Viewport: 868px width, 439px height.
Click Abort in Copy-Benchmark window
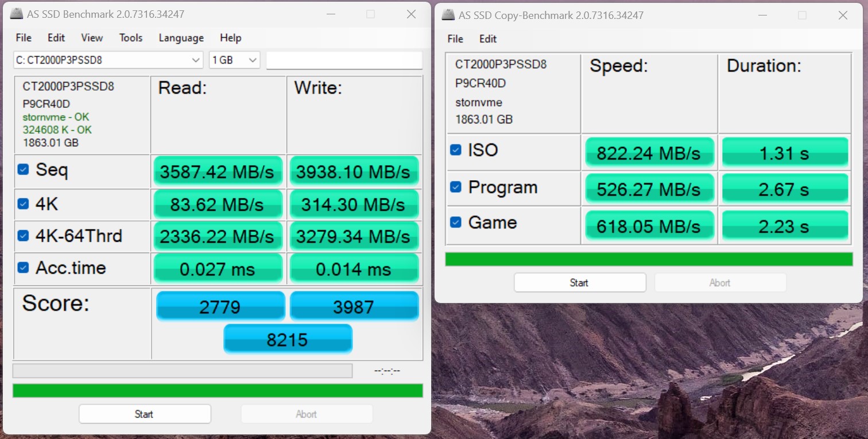(720, 282)
